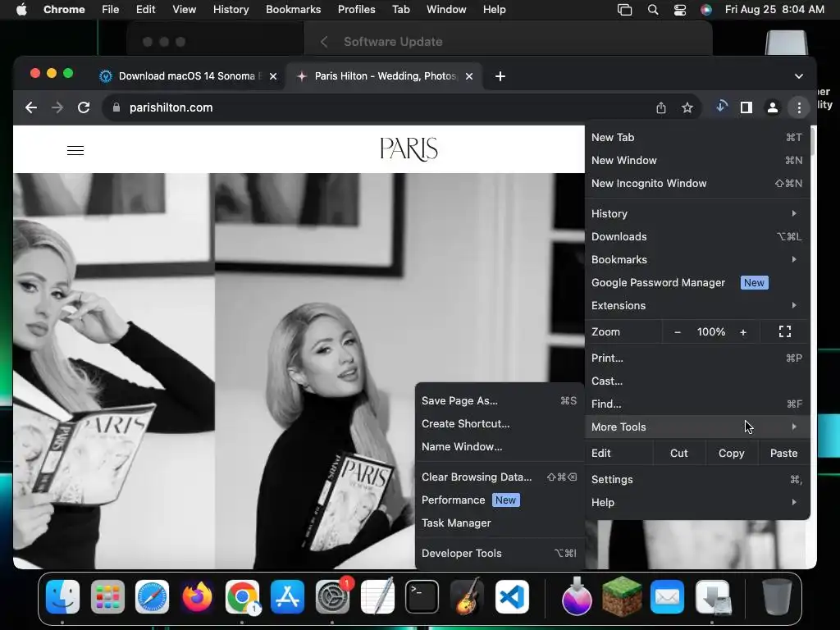Open Terminal from the dock

(x=422, y=597)
